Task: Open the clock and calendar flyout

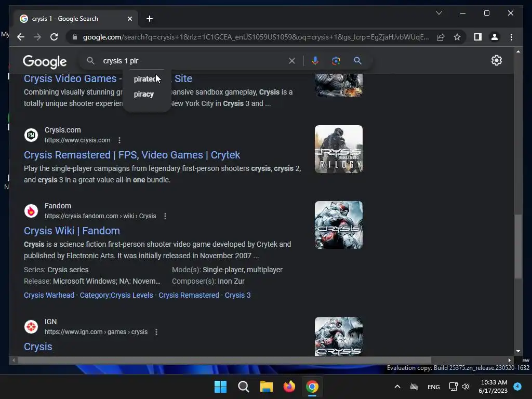Action: pos(494,387)
